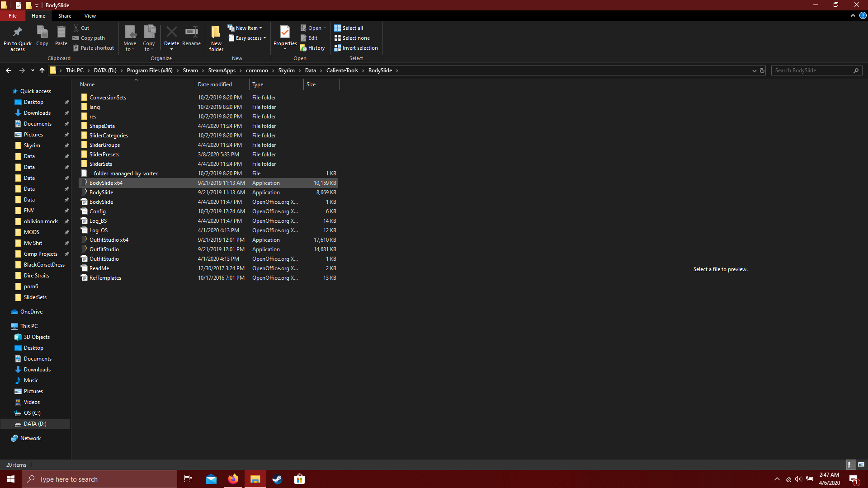Screen dimensions: 868x488
Task: Open Steam from taskbar
Action: 277,479
